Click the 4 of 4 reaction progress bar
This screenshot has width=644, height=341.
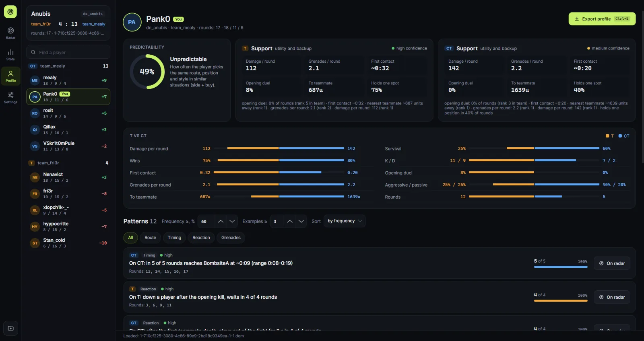click(561, 301)
